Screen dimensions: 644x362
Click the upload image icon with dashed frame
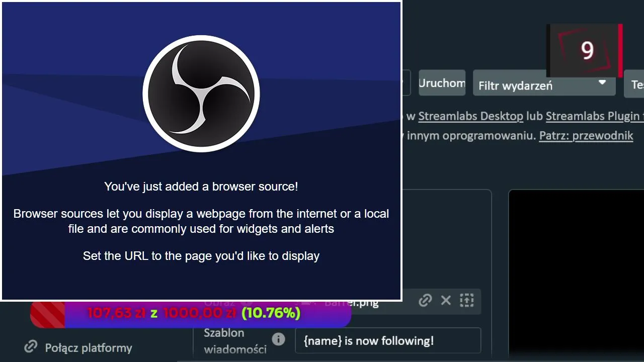tap(467, 301)
